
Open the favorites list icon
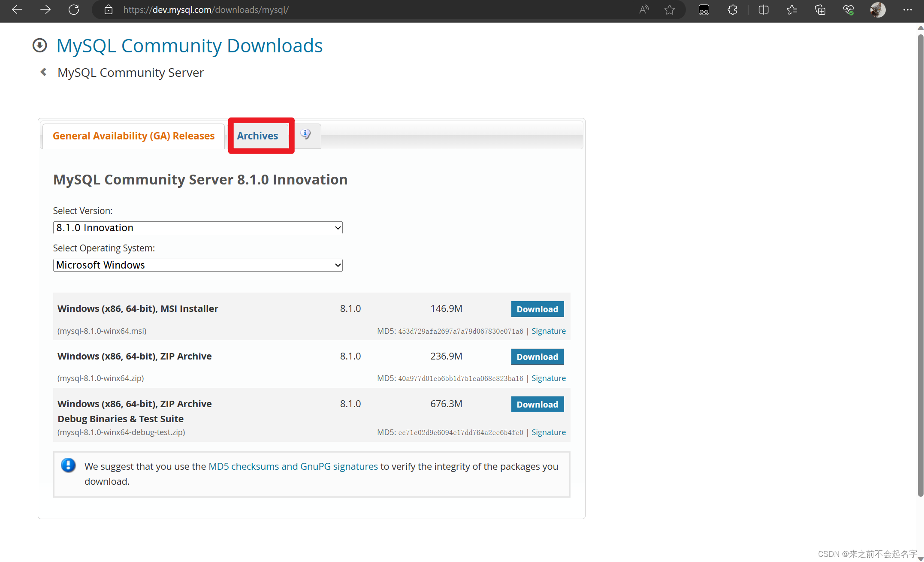tap(791, 9)
